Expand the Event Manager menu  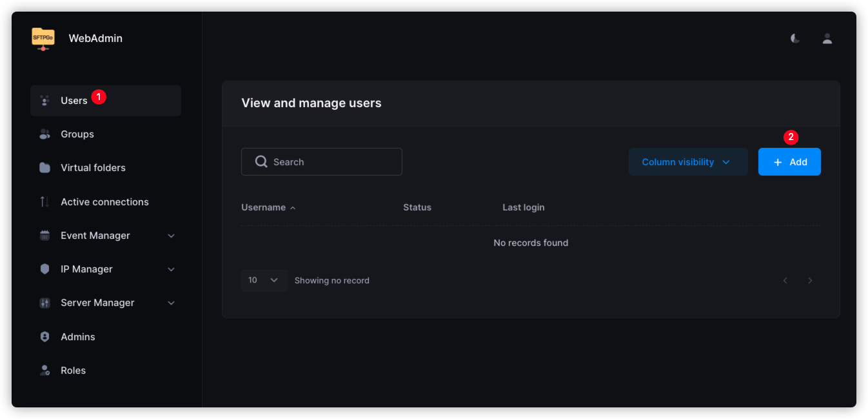[x=171, y=236]
